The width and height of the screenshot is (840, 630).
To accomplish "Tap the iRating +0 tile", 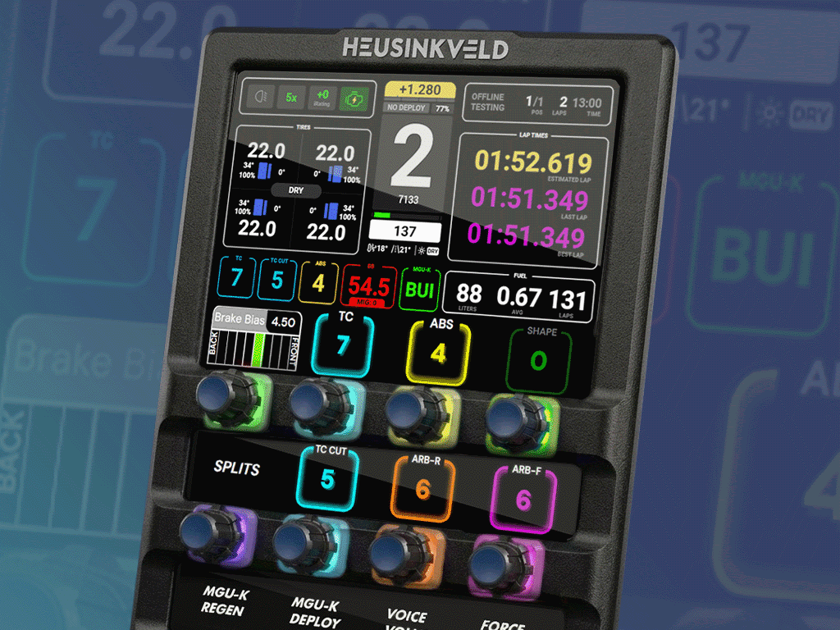I will click(322, 98).
